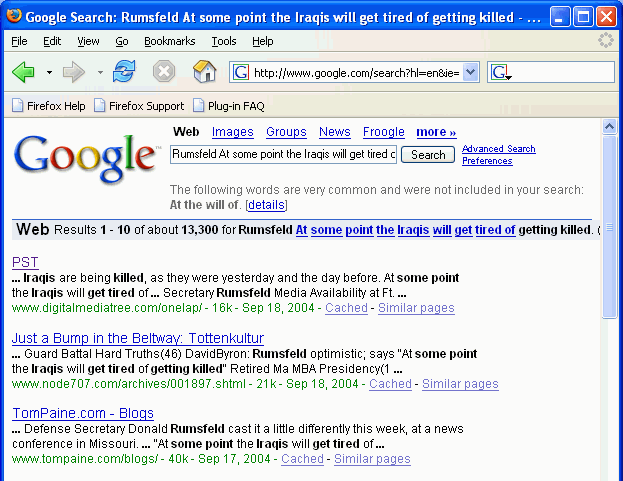Switch to the News search tab

(x=335, y=132)
